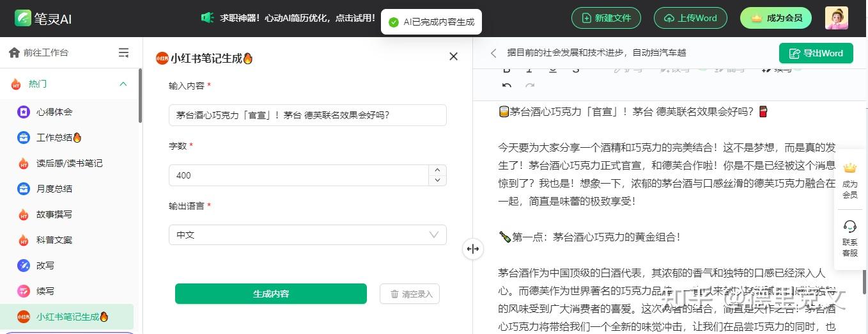Click the left sidebar vertical scrollbar
The image size is (868, 334).
(x=140, y=96)
